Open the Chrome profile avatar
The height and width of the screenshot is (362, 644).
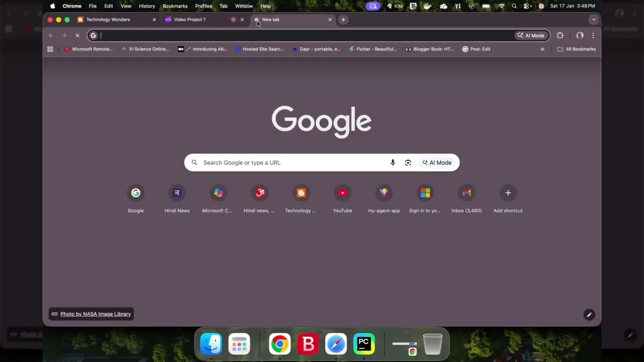pos(580,35)
